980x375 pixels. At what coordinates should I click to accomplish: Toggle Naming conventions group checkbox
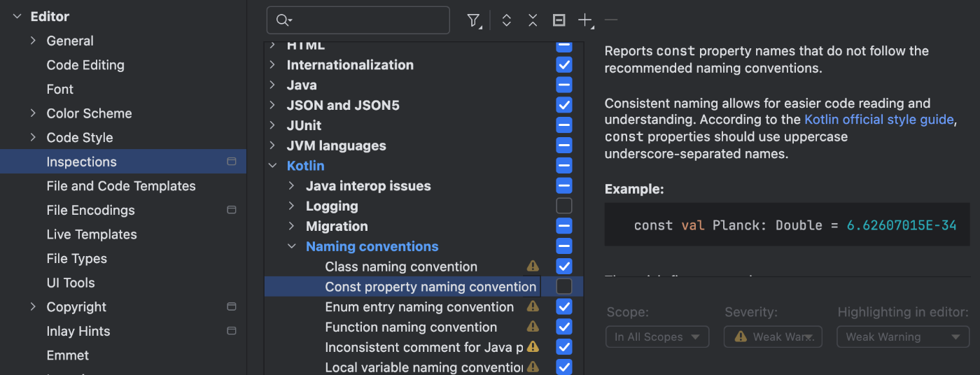(564, 246)
